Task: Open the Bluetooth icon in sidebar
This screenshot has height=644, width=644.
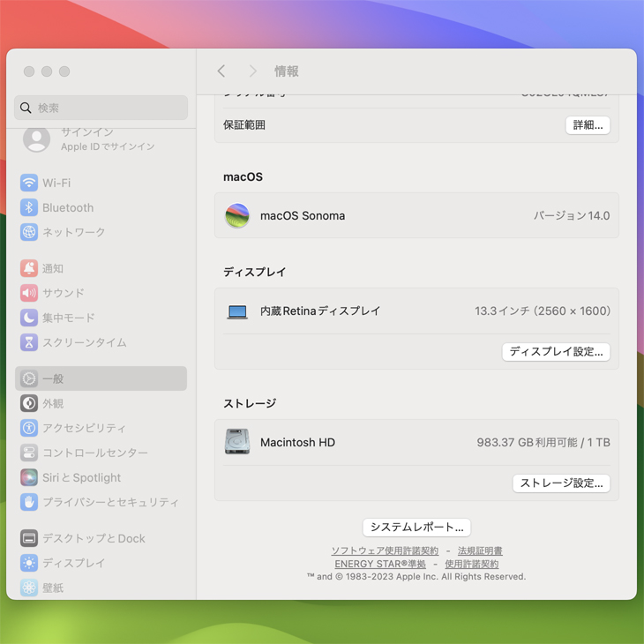Action: pyautogui.click(x=29, y=207)
